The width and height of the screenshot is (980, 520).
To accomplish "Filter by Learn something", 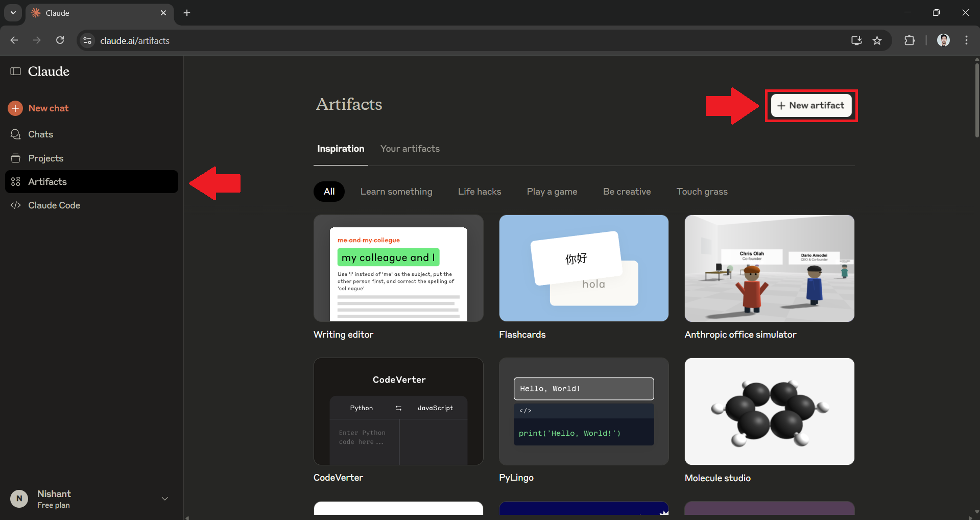I will click(396, 192).
